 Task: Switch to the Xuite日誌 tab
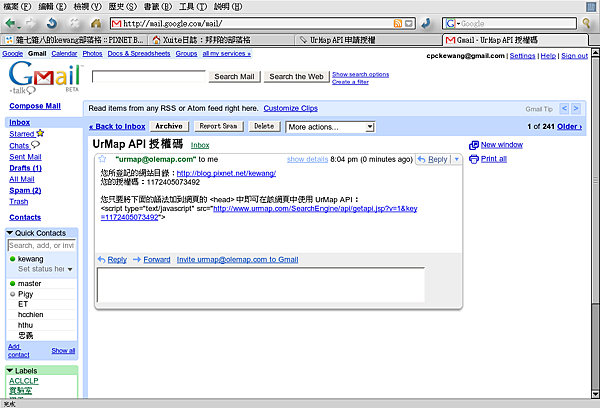click(221, 40)
